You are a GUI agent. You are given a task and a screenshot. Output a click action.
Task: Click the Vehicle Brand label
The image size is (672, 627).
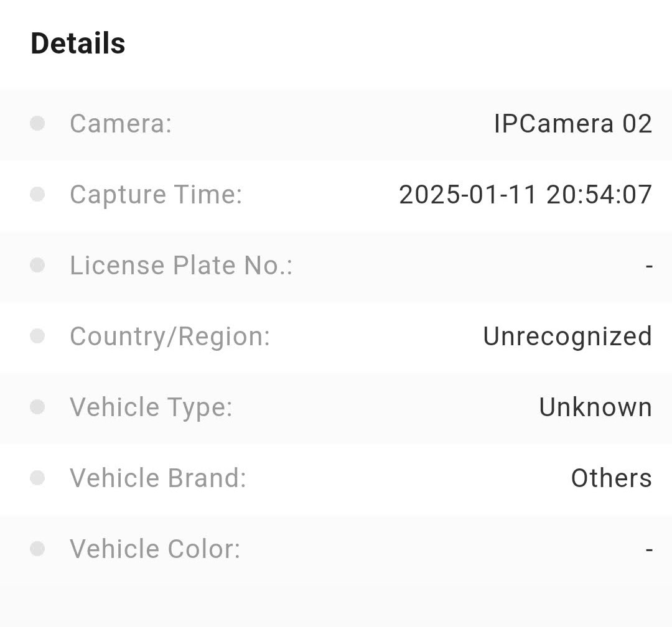coord(158,478)
